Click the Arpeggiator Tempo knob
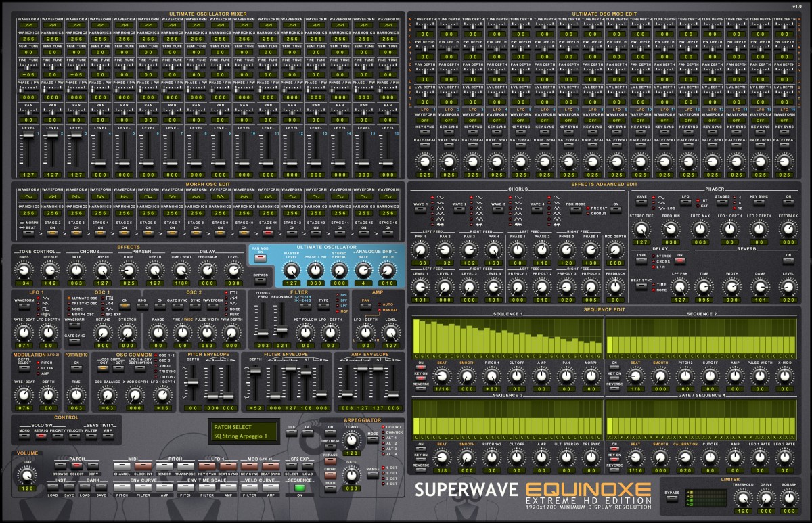This screenshot has width=812, height=523. [351, 442]
